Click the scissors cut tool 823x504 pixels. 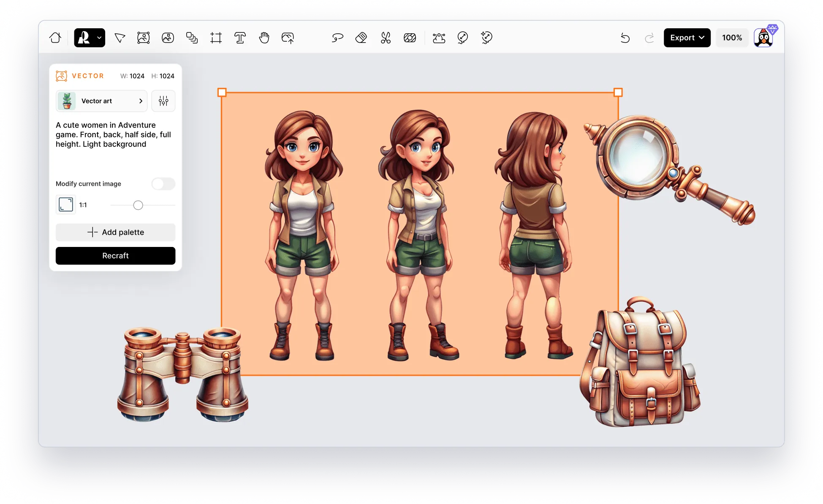(386, 38)
